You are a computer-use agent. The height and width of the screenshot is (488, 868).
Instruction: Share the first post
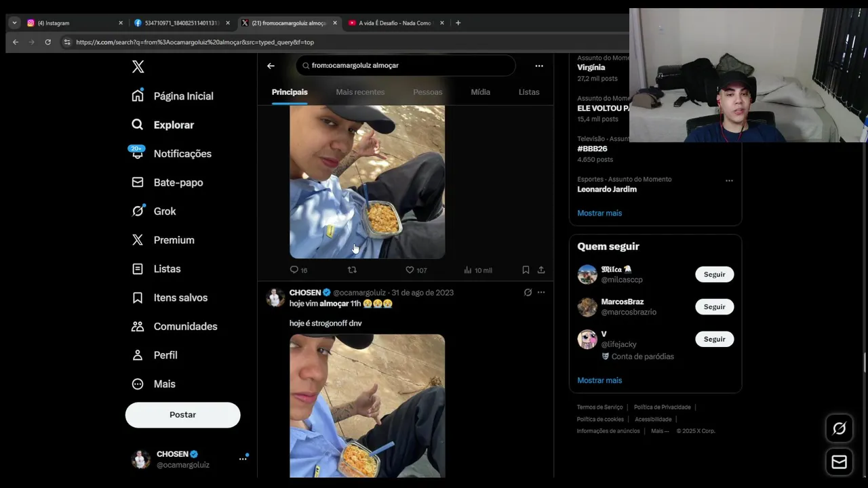[x=541, y=270]
